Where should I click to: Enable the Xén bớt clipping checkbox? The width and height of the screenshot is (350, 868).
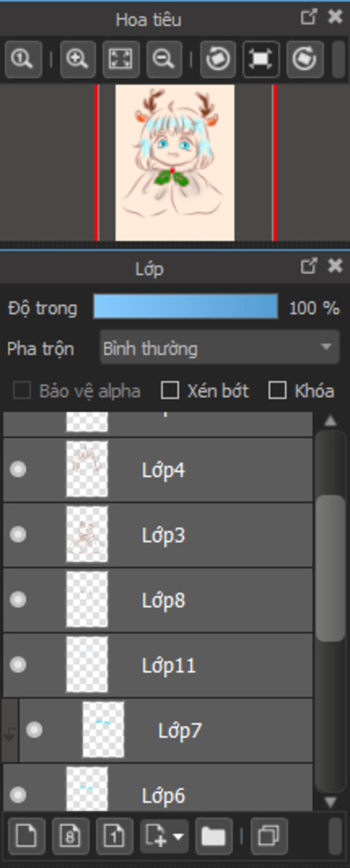tap(170, 390)
